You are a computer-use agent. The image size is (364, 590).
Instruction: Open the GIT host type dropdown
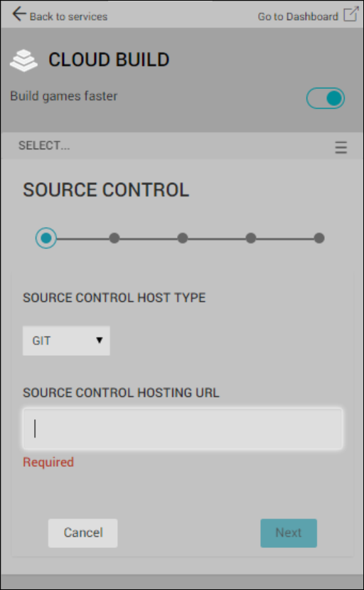point(66,340)
